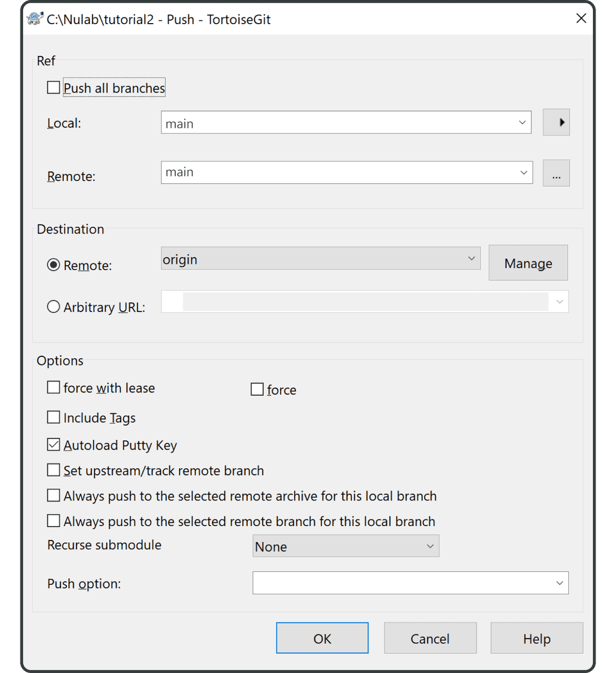The image size is (616, 673).
Task: Open the Recurse submodule dropdown set to None
Action: point(430,546)
